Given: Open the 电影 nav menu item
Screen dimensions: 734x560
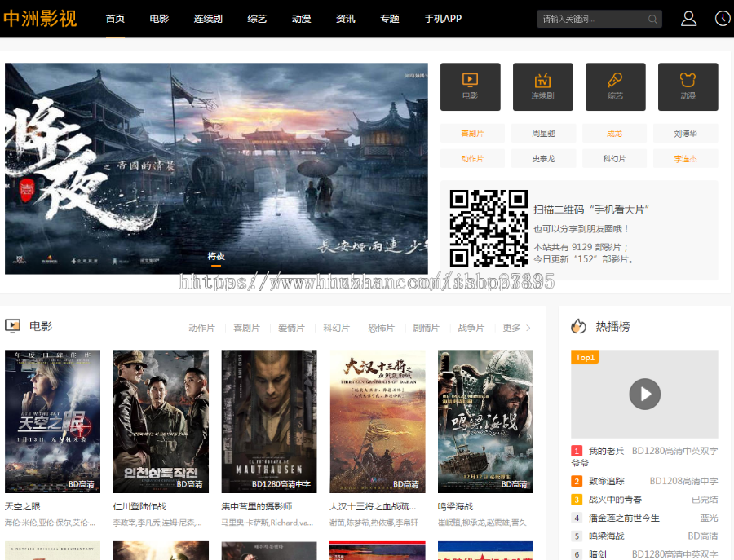Looking at the screenshot, I should click(x=159, y=19).
